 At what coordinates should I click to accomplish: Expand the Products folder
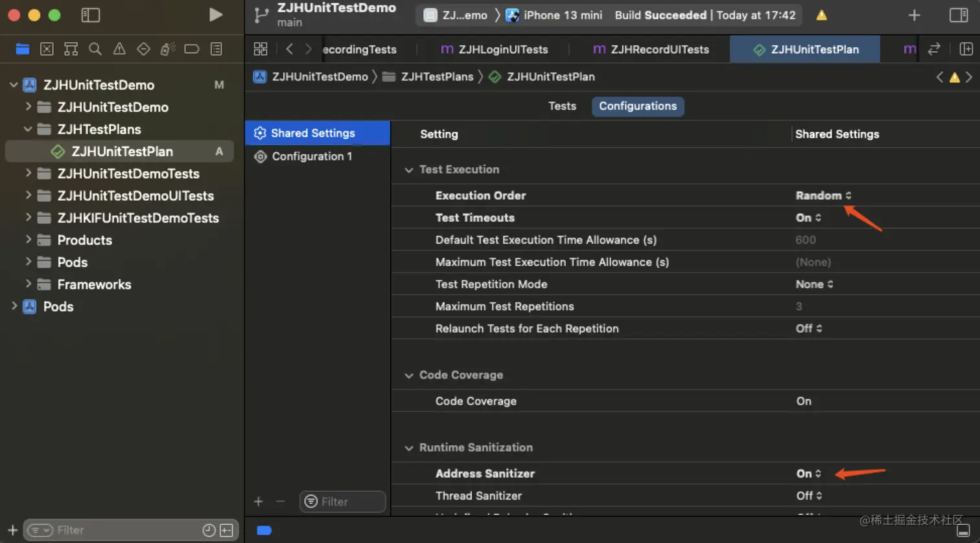(x=28, y=239)
